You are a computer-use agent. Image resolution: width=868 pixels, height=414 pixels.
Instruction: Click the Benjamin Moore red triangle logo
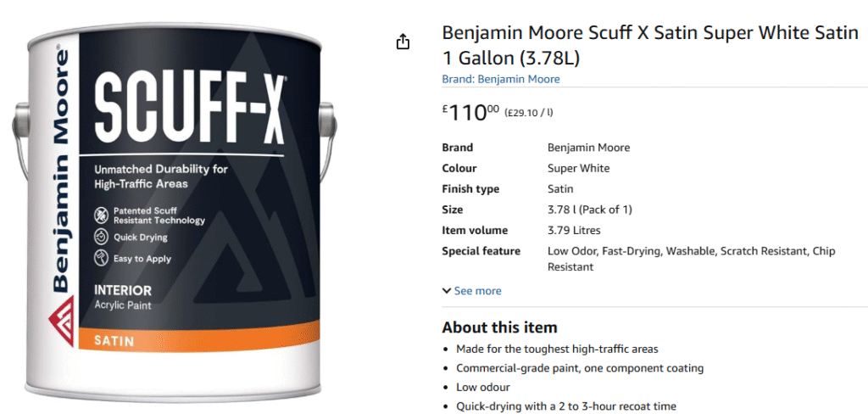pos(61,321)
